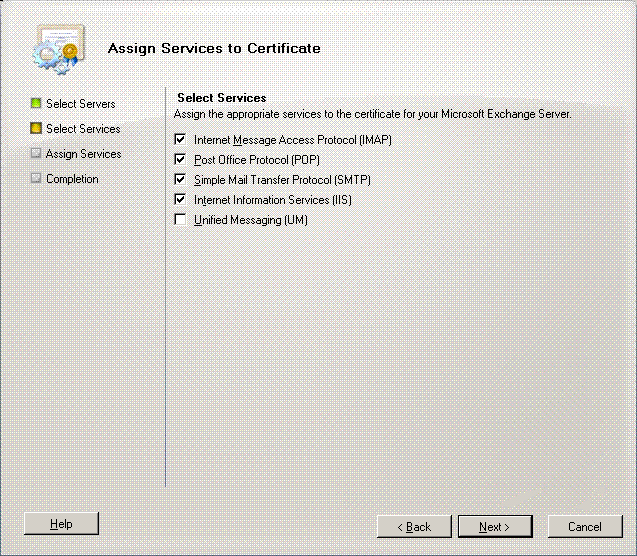Go to the 'Assign Services' step label
The image size is (637, 556).
pos(84,154)
